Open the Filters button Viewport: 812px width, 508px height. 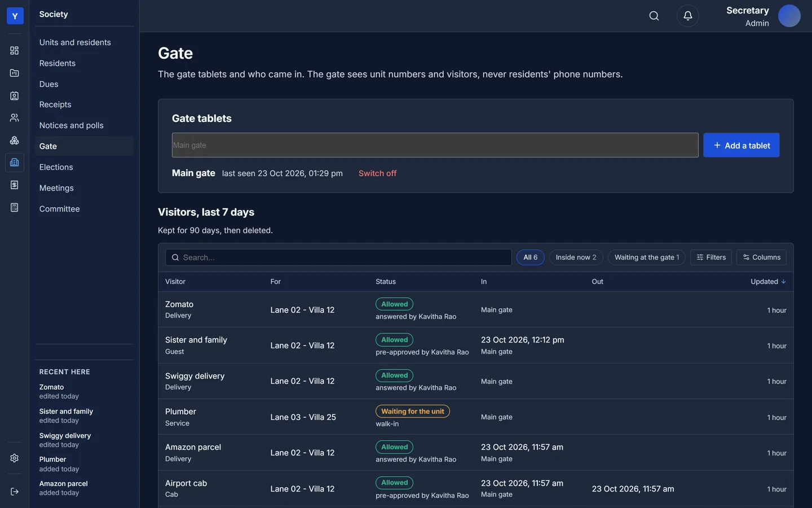711,257
